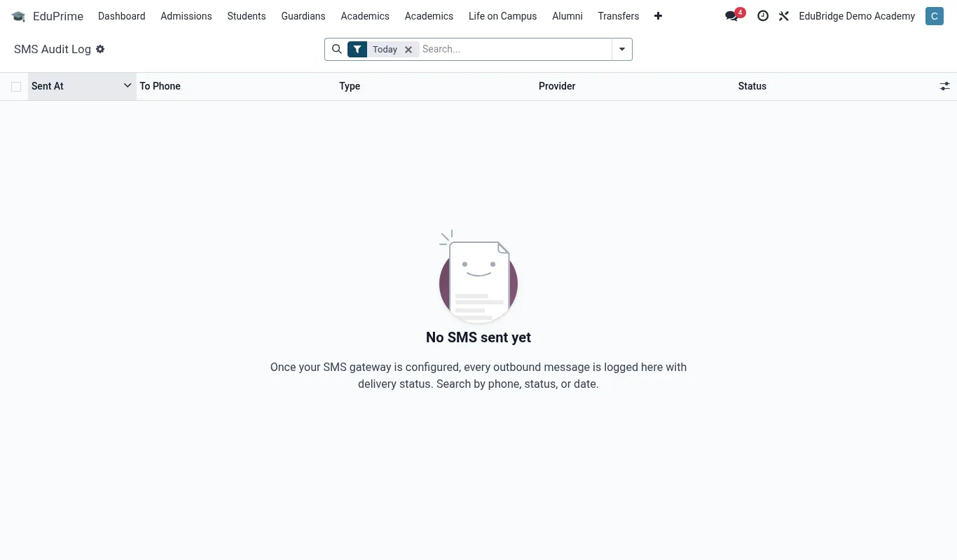Screen dimensions: 957x560
Task: Open the Admissions menu
Action: 186,16
